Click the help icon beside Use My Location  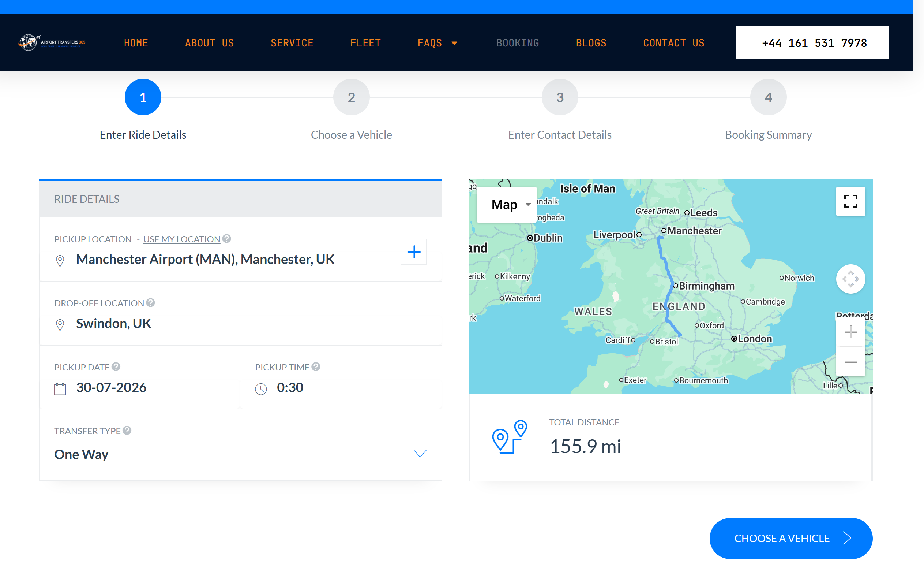tap(227, 239)
